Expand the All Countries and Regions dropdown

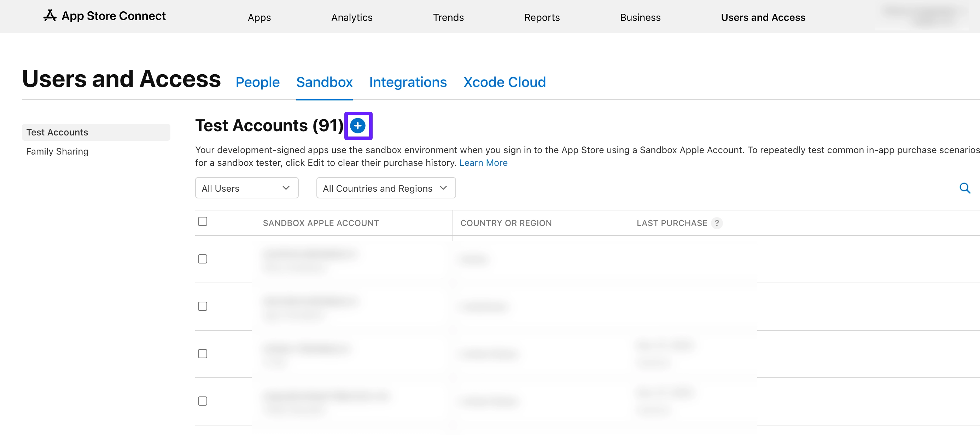coord(385,188)
